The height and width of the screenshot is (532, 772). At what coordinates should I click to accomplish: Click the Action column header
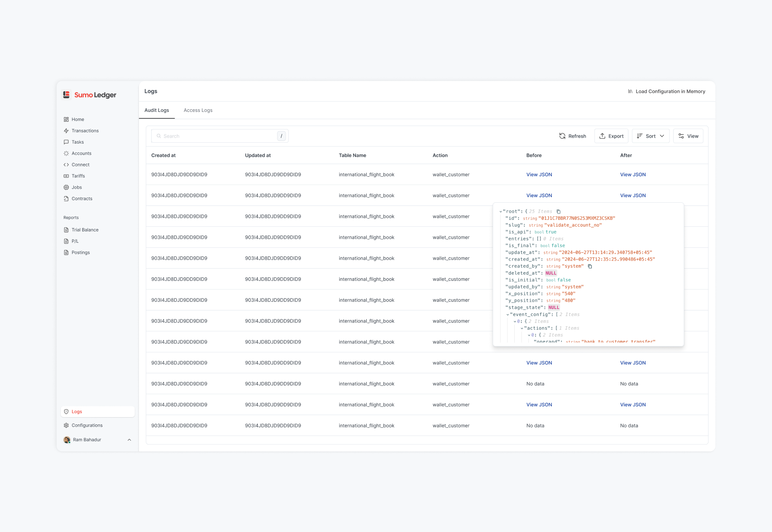(x=440, y=155)
